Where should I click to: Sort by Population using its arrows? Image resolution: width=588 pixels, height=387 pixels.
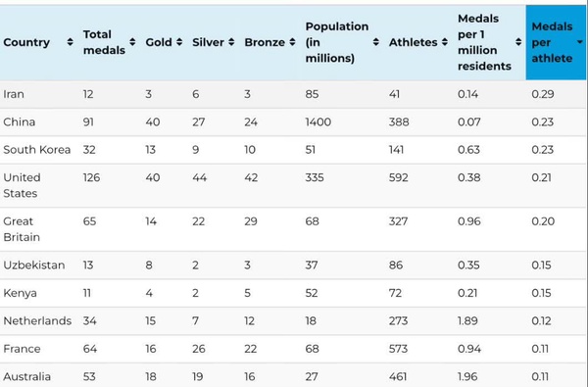pyautogui.click(x=376, y=42)
